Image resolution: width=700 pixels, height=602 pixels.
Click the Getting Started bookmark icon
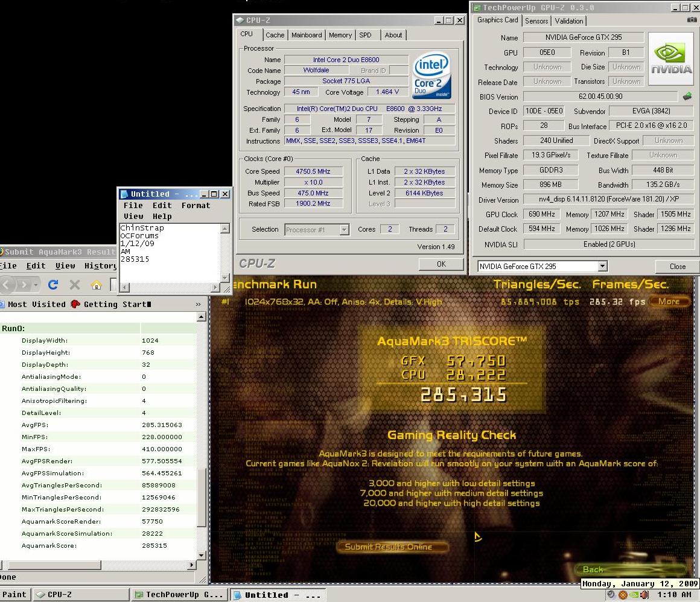[75, 304]
